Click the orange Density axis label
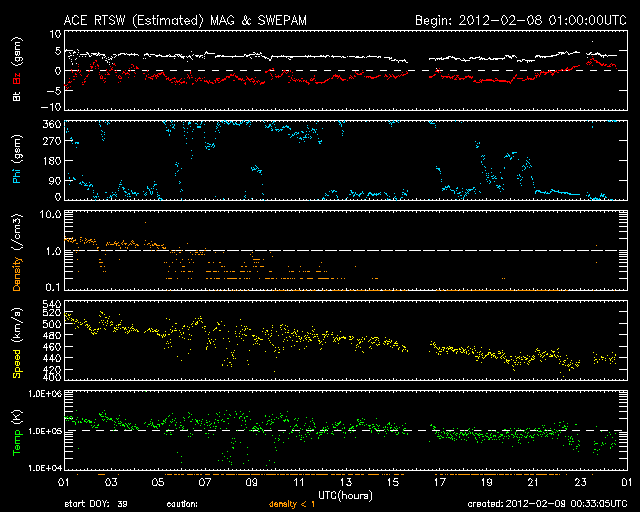Image resolution: width=640 pixels, height=512 pixels. 16,274
